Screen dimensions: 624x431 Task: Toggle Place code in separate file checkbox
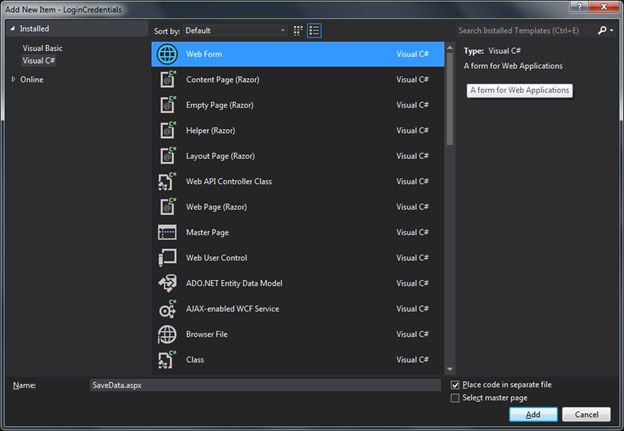[455, 385]
